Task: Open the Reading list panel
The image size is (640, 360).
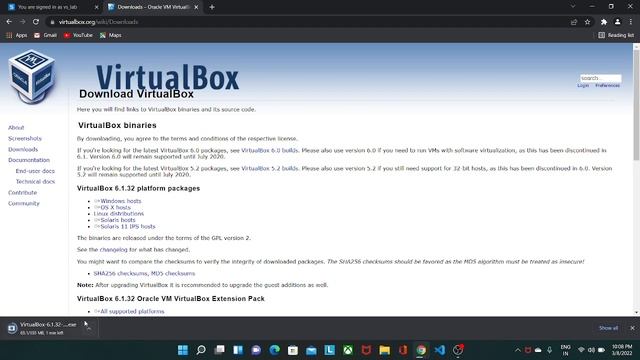Action: click(x=616, y=36)
